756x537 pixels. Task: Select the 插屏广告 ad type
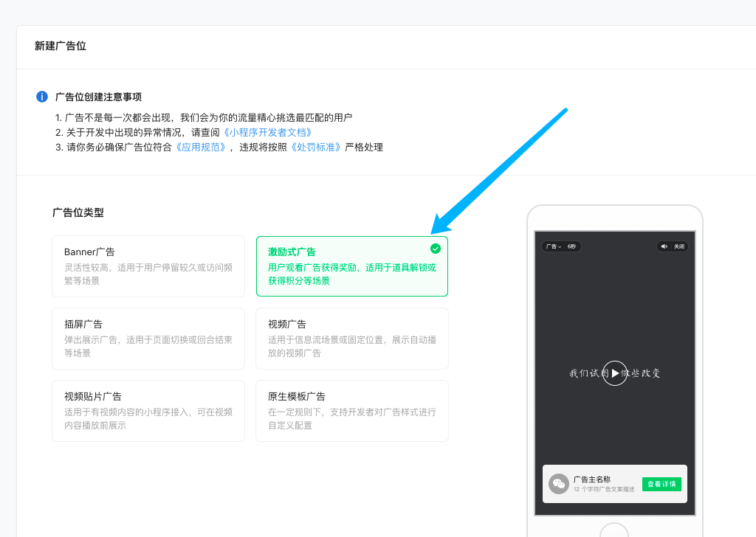pyautogui.click(x=148, y=339)
